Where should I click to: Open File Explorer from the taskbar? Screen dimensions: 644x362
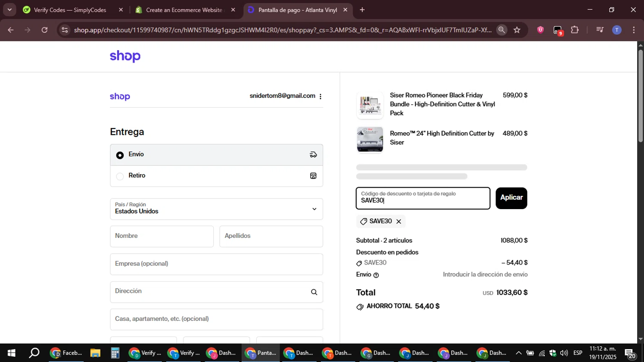pyautogui.click(x=95, y=353)
